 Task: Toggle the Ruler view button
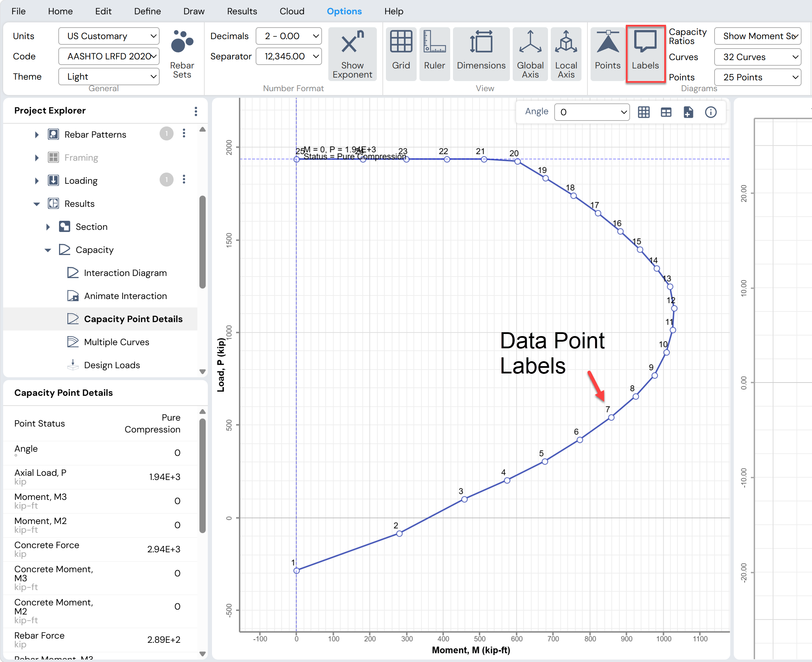click(434, 54)
